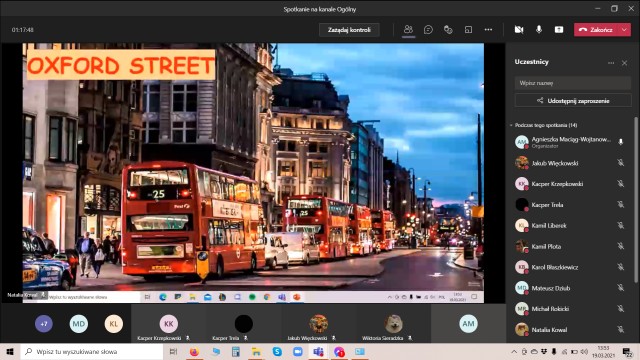Expand the Zakończ dropdown arrow

pos(624,29)
